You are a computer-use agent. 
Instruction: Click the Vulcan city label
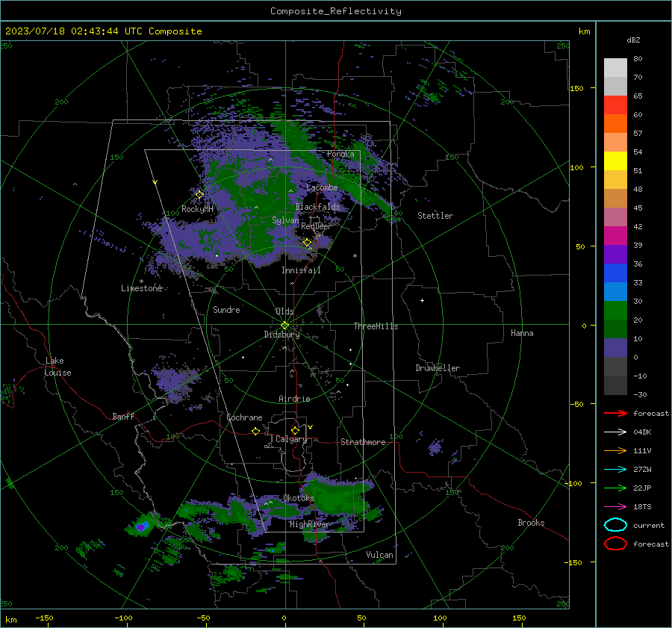pyautogui.click(x=380, y=555)
